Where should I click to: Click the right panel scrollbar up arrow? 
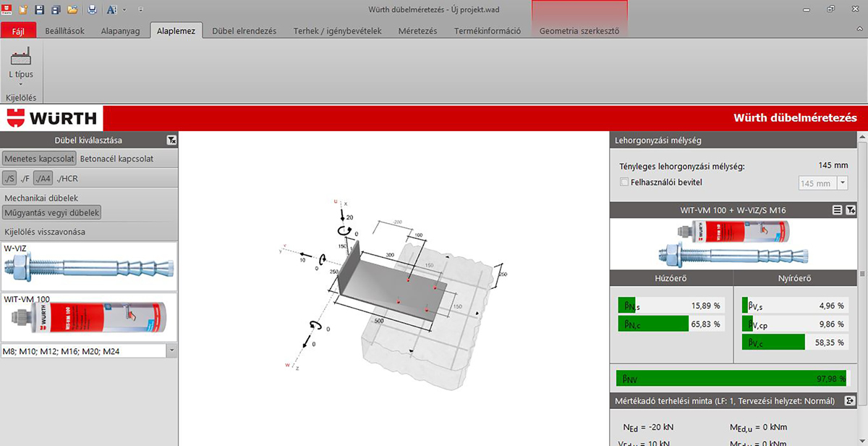[862, 137]
